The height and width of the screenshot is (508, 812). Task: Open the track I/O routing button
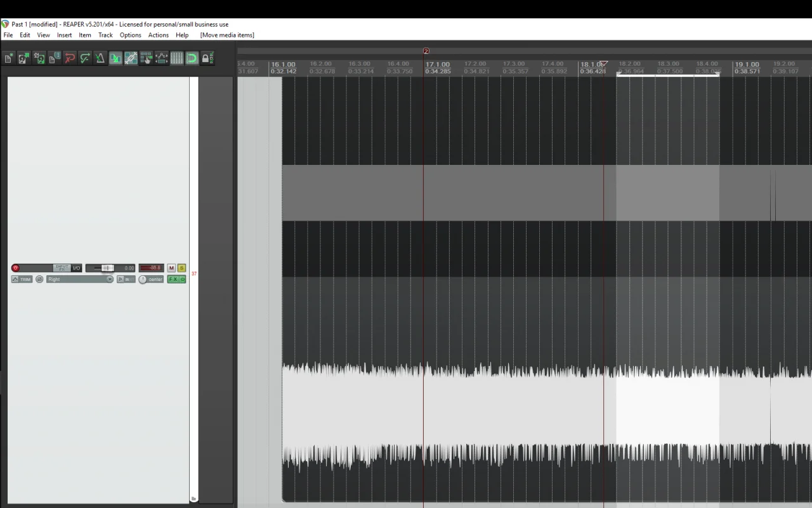[x=76, y=268]
